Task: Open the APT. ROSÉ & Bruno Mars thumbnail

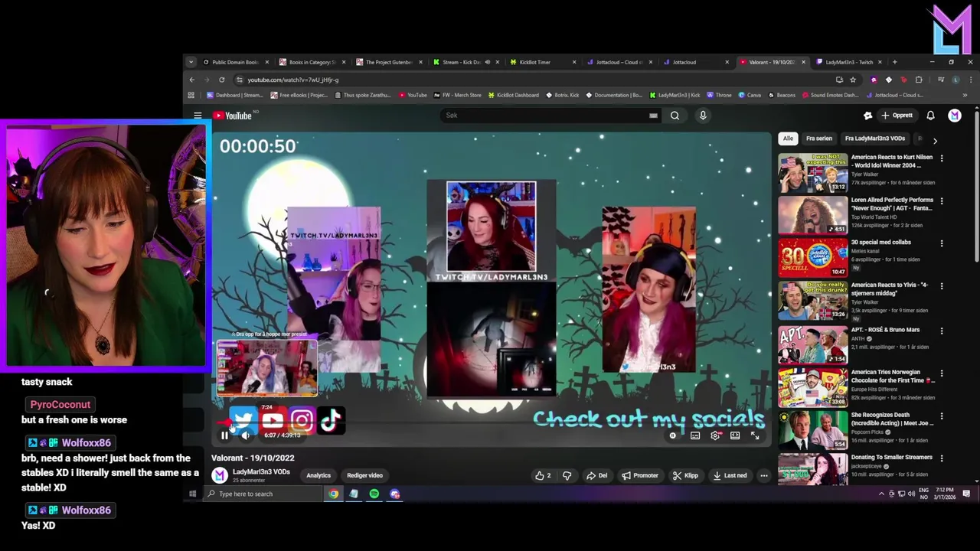Action: pyautogui.click(x=812, y=345)
